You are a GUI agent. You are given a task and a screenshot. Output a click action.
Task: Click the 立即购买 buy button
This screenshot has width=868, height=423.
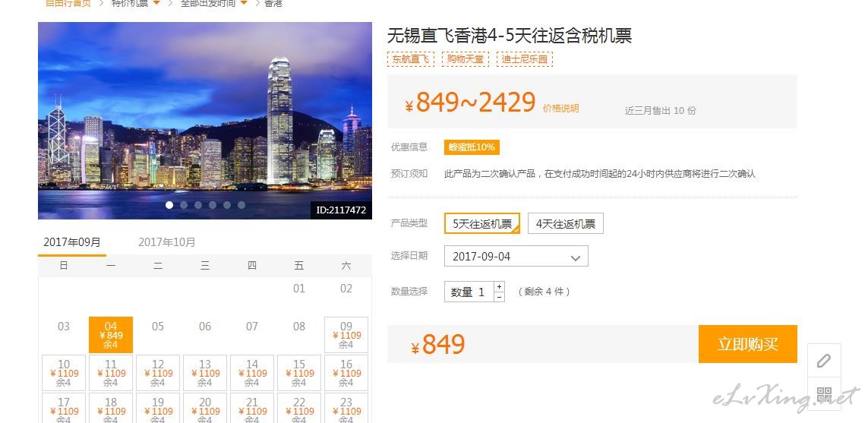coord(748,344)
